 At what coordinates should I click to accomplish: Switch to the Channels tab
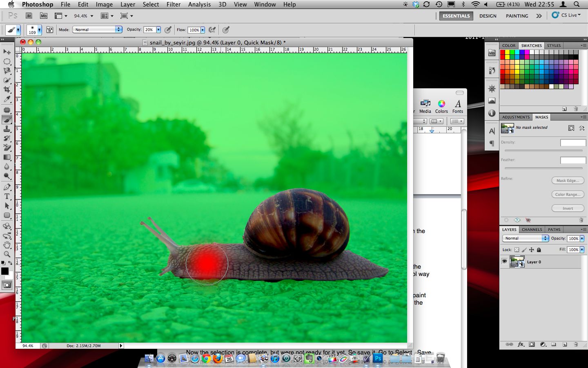pyautogui.click(x=532, y=229)
